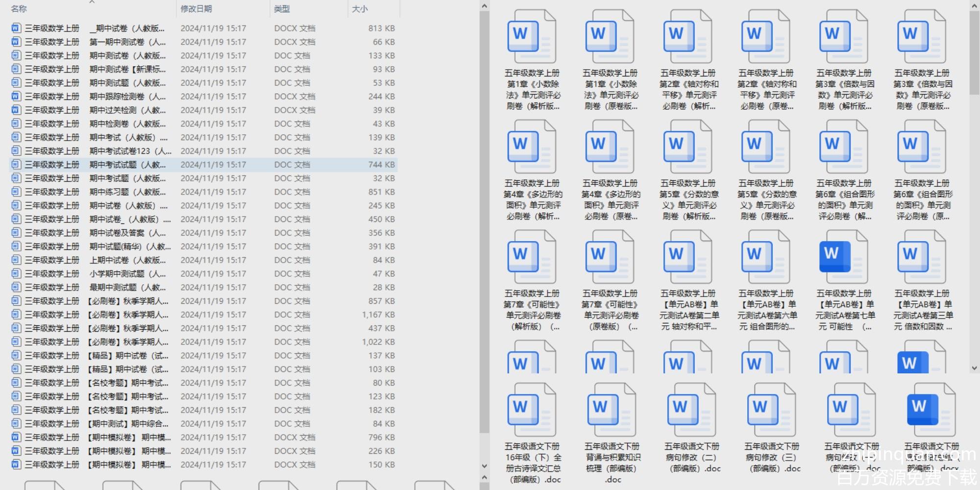Screen dimensions: 980x490
Task: Click the icon view scrollbar's down arrow
Action: (x=974, y=368)
